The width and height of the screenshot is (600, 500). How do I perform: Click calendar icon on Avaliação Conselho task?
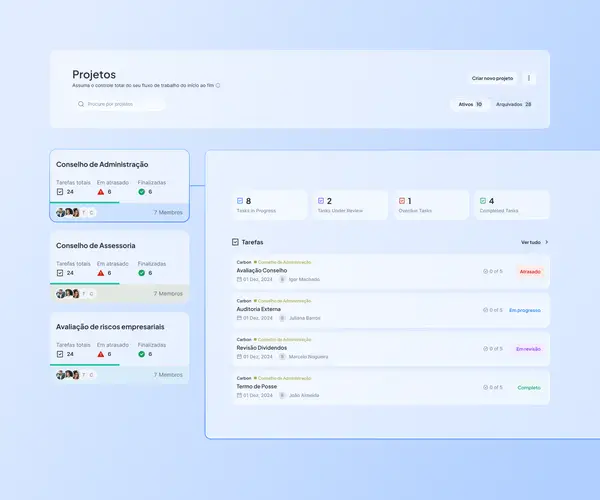click(x=239, y=279)
